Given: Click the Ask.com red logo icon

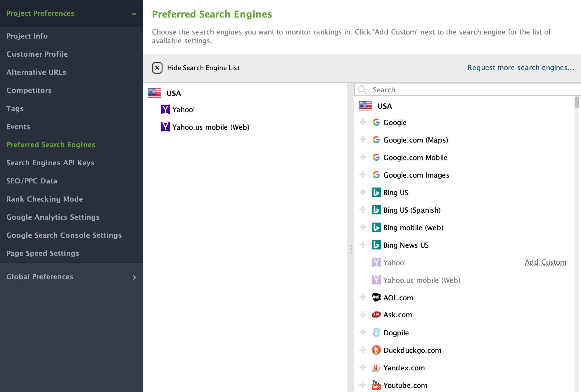Looking at the screenshot, I should point(376,315).
